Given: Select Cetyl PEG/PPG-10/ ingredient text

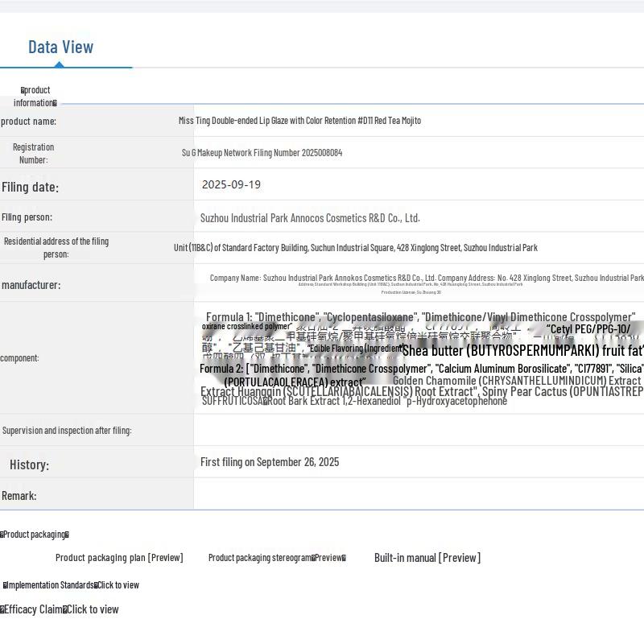Looking at the screenshot, I should [x=588, y=329].
